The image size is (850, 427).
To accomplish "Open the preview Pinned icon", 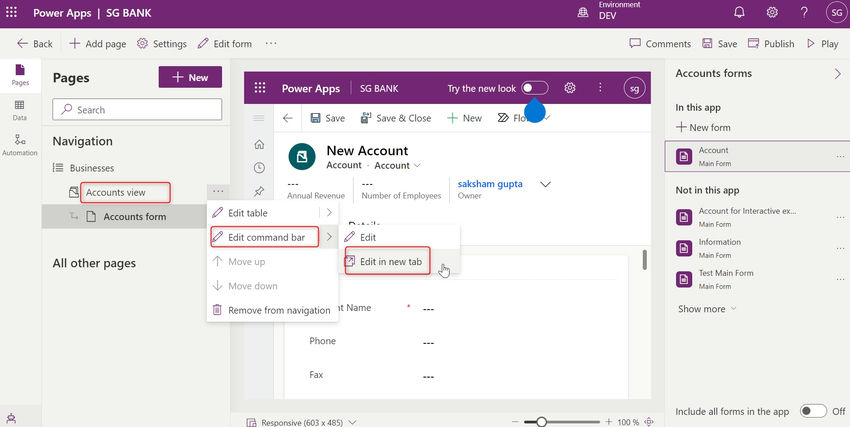I will point(259,191).
